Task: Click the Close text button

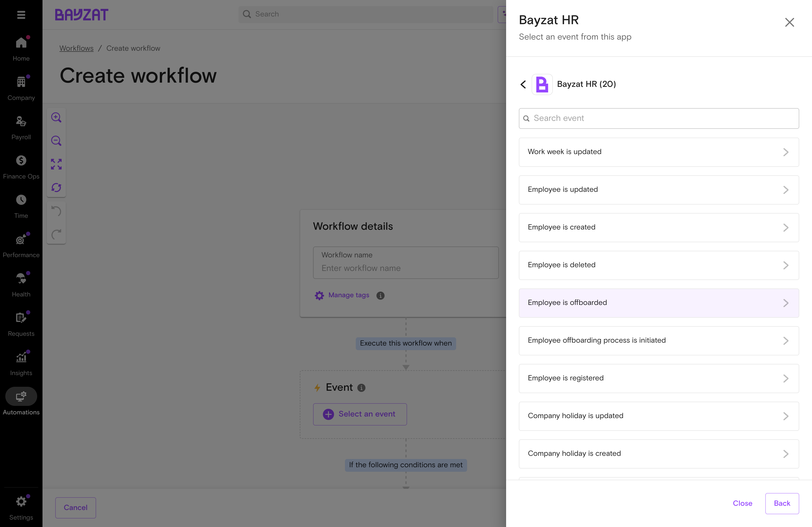Action: point(742,503)
